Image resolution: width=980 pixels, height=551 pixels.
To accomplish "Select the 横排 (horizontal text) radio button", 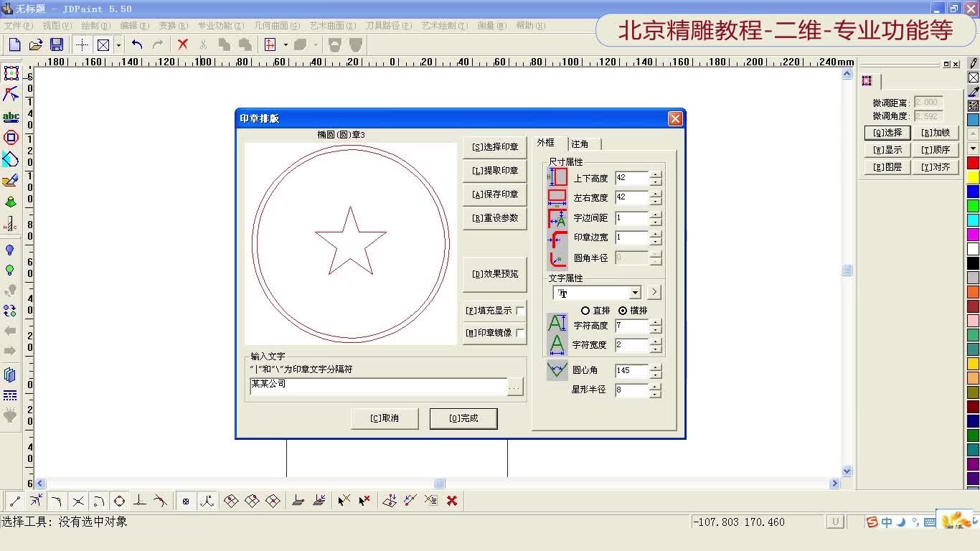I will pyautogui.click(x=625, y=310).
